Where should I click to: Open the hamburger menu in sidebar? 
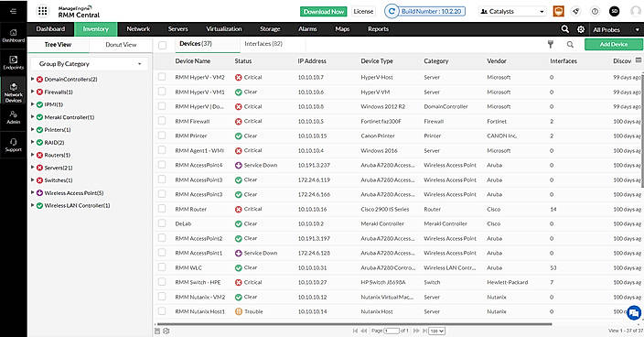[13, 11]
